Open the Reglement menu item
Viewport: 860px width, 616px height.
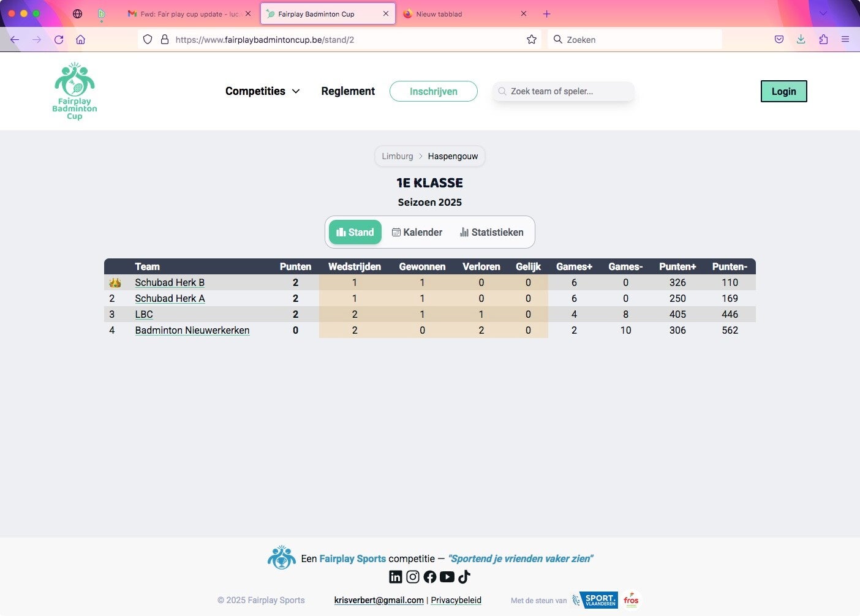[x=348, y=91]
